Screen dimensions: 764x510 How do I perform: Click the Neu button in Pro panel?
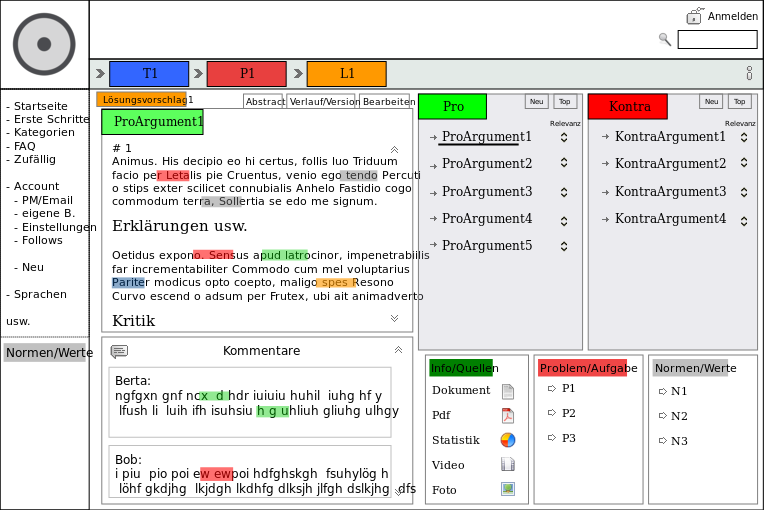537,101
